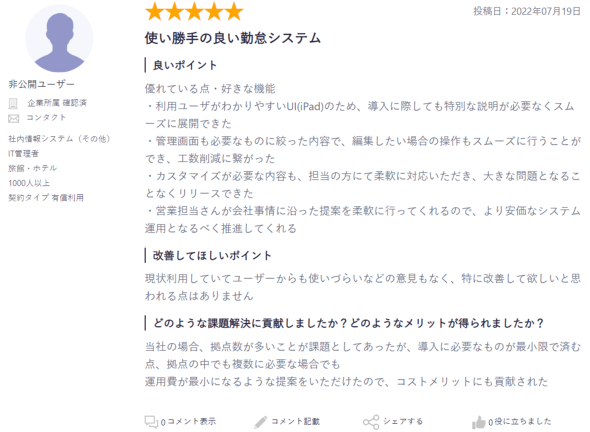Click the 投稿日 2022年07月19日 date
The width and height of the screenshot is (590, 432).
pos(527,11)
